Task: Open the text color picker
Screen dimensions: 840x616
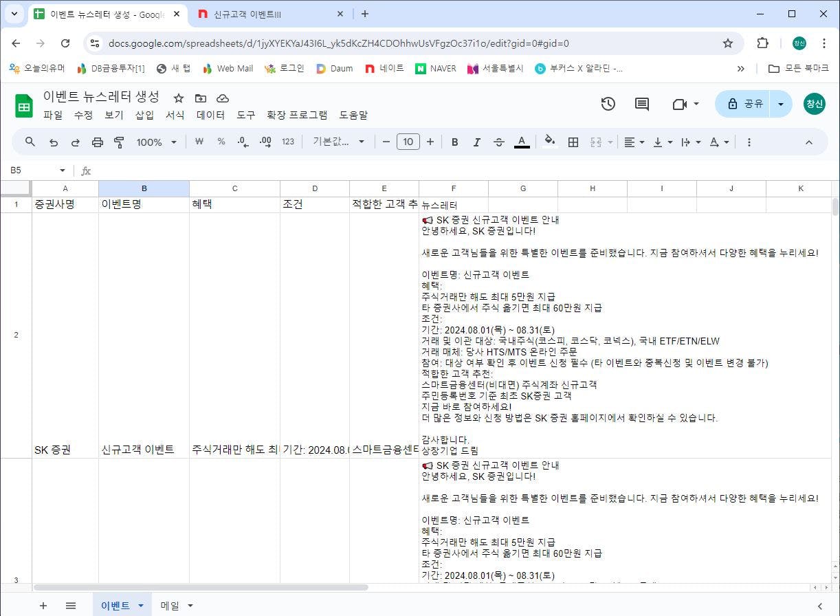Action: (x=522, y=142)
